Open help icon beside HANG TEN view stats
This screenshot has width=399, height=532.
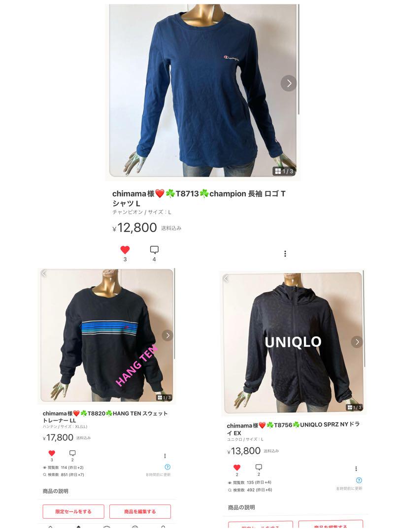[x=167, y=467]
